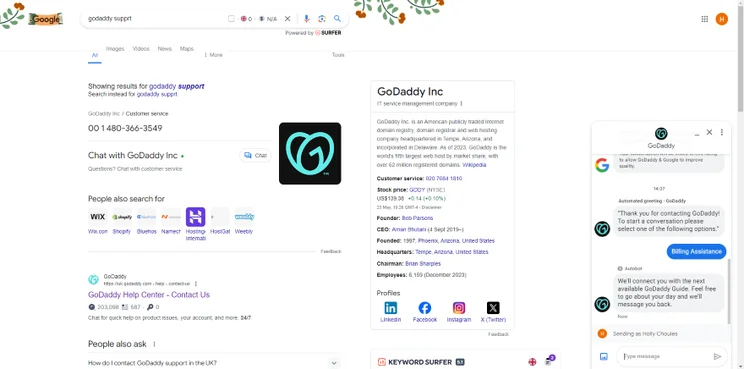This screenshot has width=744, height=369.
Task: Click the GDDY stock ticker link
Action: [418, 190]
